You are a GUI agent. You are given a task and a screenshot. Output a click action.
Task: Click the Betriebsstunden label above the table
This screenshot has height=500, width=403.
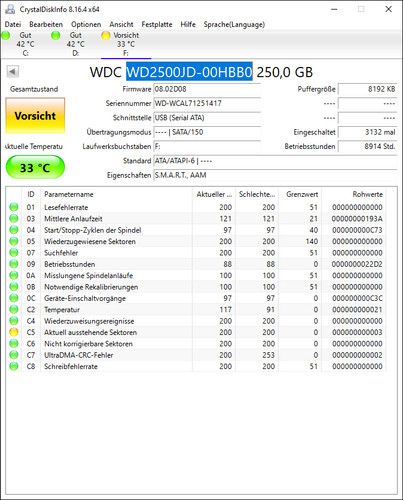[310, 146]
